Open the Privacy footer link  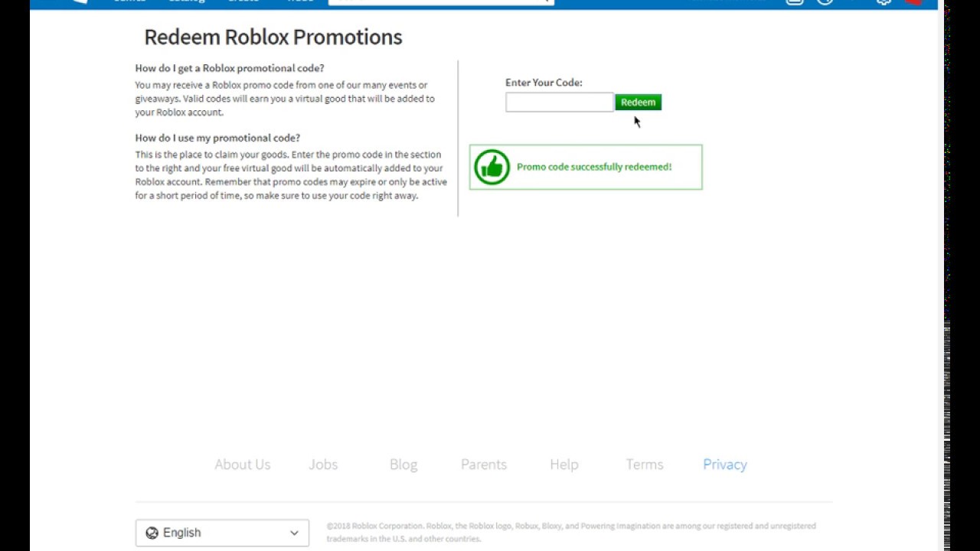point(725,465)
